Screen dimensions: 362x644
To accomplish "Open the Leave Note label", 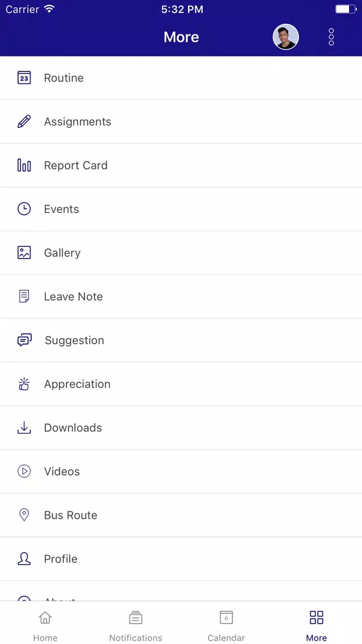I will (x=73, y=296).
